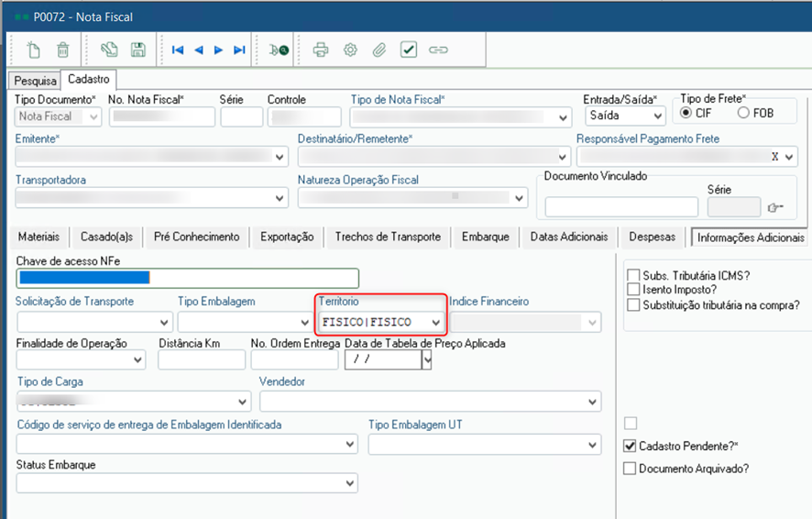Click the binoculars search icon

279,50
